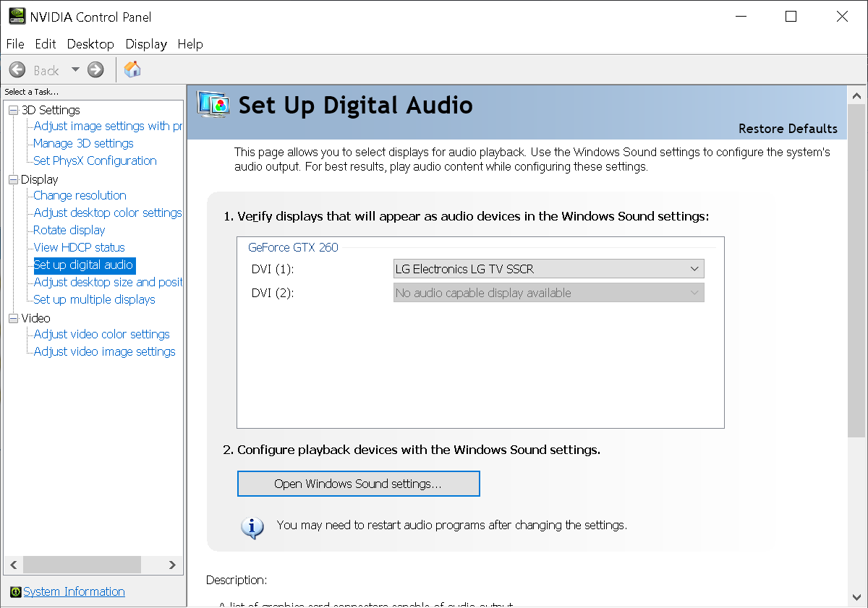Viewport: 868px width, 608px height.
Task: Open the Back history dropdown arrow
Action: [x=75, y=70]
